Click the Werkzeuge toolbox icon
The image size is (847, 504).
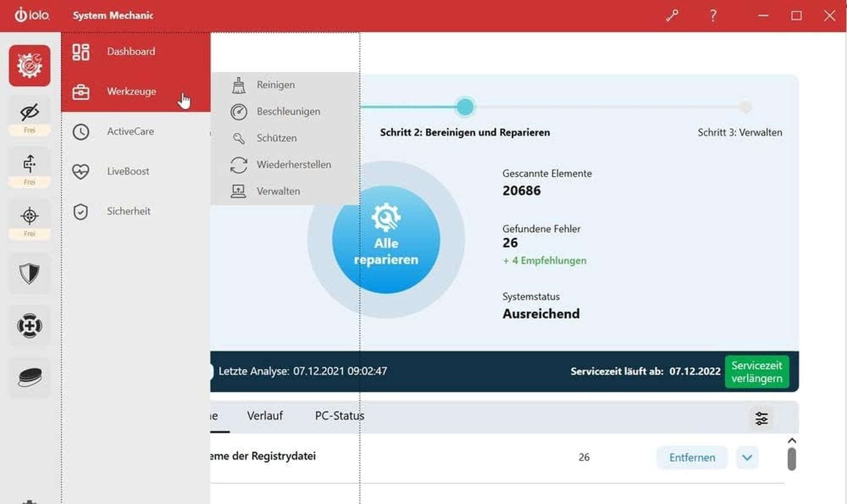pos(81,91)
